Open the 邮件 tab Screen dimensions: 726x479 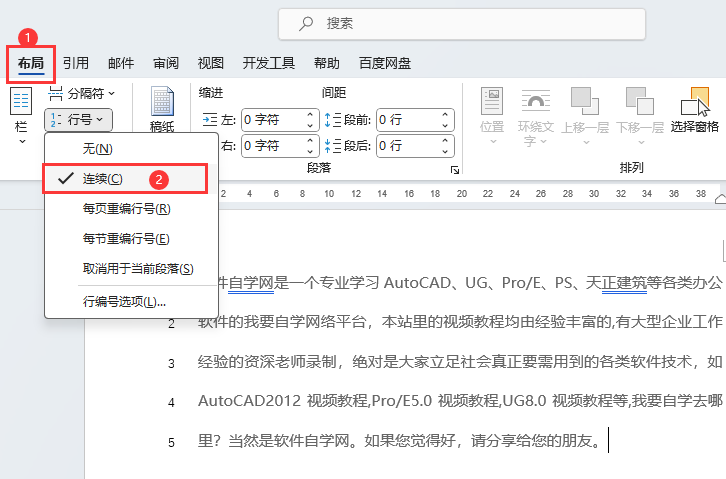[x=121, y=63]
